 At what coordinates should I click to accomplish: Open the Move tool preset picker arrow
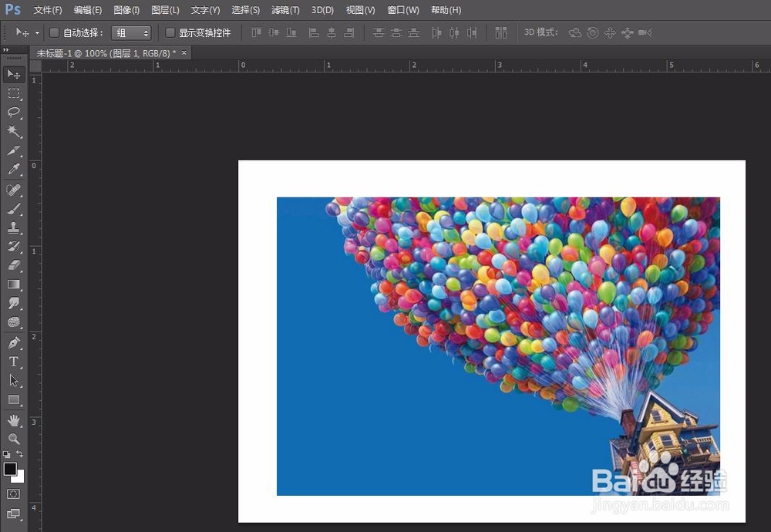click(x=37, y=33)
